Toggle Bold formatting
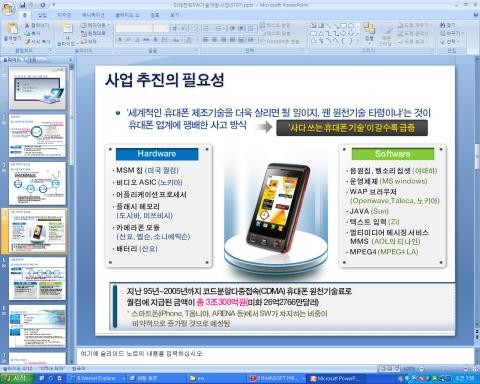Screen dimensions: 480x384 [120, 40]
